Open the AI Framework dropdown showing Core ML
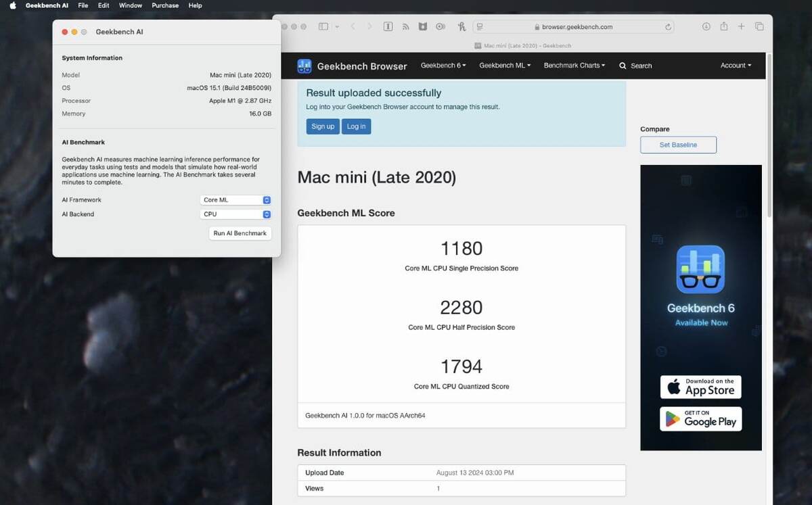 [236, 200]
